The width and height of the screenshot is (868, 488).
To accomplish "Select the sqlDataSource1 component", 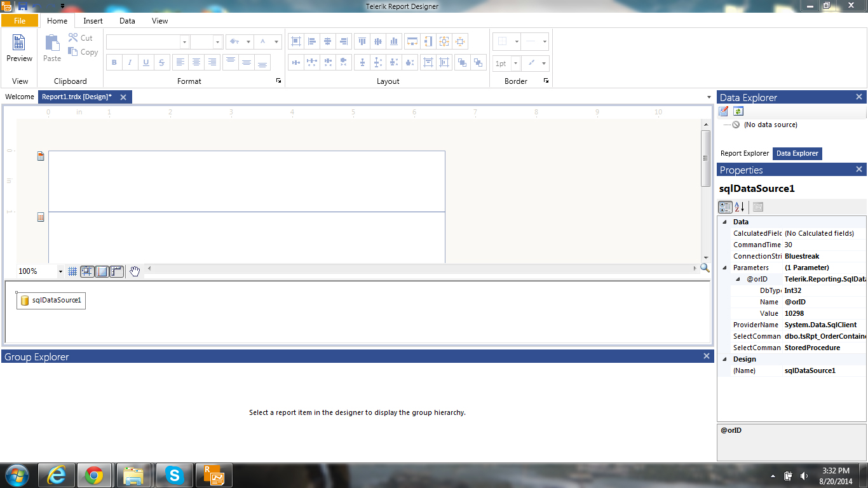I will (x=51, y=301).
